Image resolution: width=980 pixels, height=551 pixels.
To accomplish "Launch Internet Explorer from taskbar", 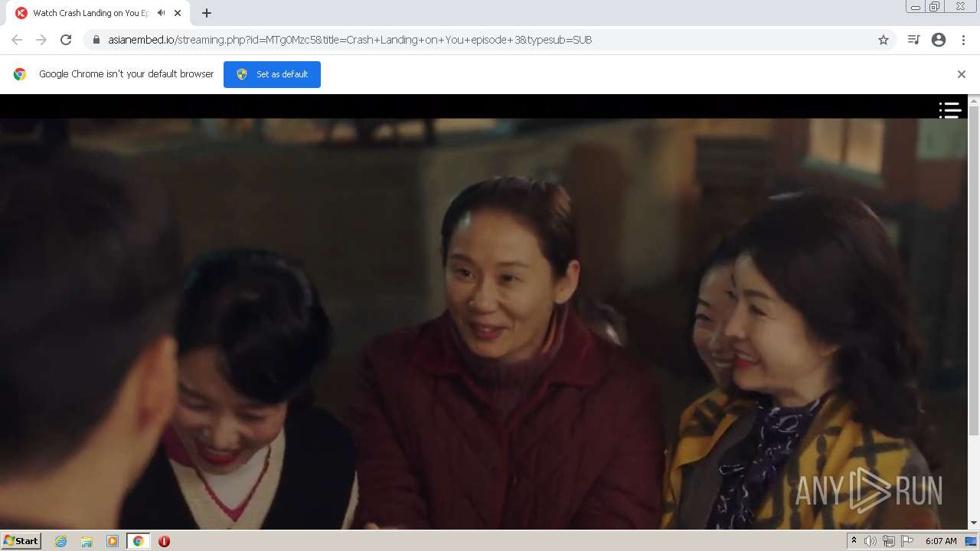I will 60,541.
